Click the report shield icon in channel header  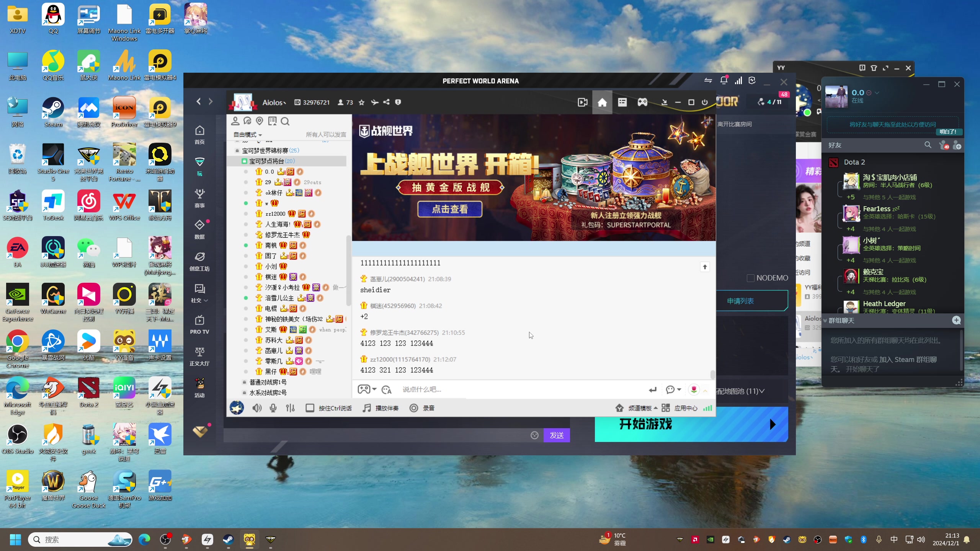398,103
